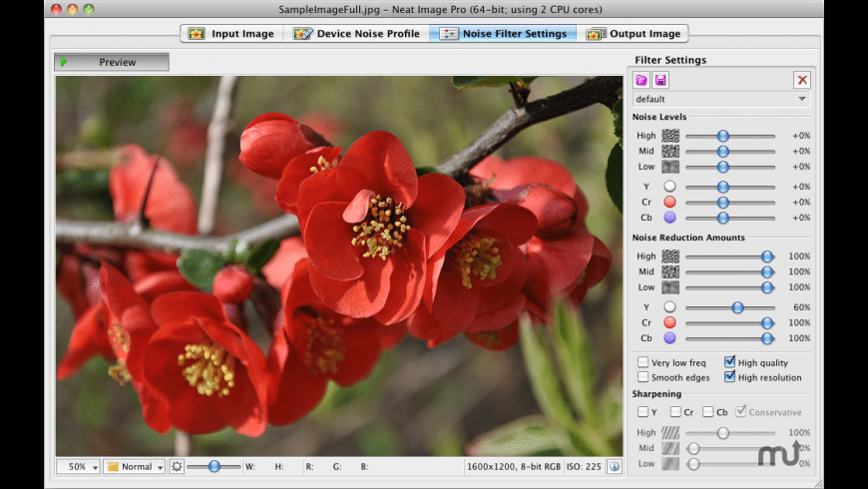Click the Noise Levels High frequency icon
Image resolution: width=868 pixels, height=489 pixels.
(670, 136)
